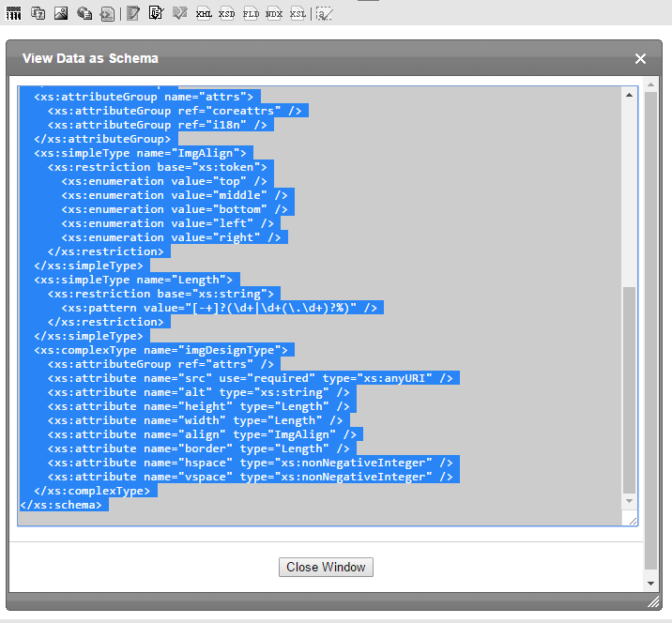672x623 pixels.
Task: Click the dialog outer scrollbar thumb
Action: (650, 331)
